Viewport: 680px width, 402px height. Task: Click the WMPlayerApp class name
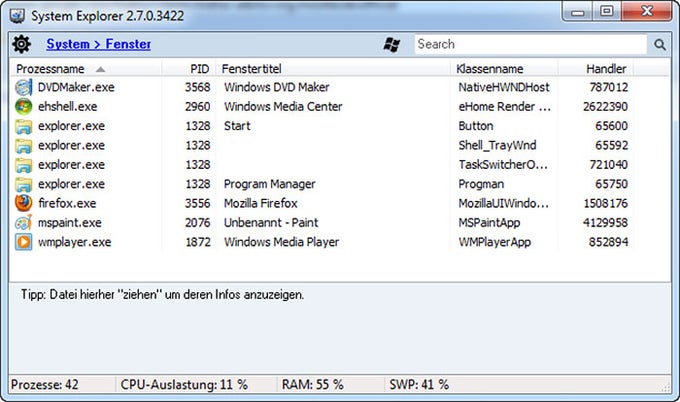click(x=495, y=242)
